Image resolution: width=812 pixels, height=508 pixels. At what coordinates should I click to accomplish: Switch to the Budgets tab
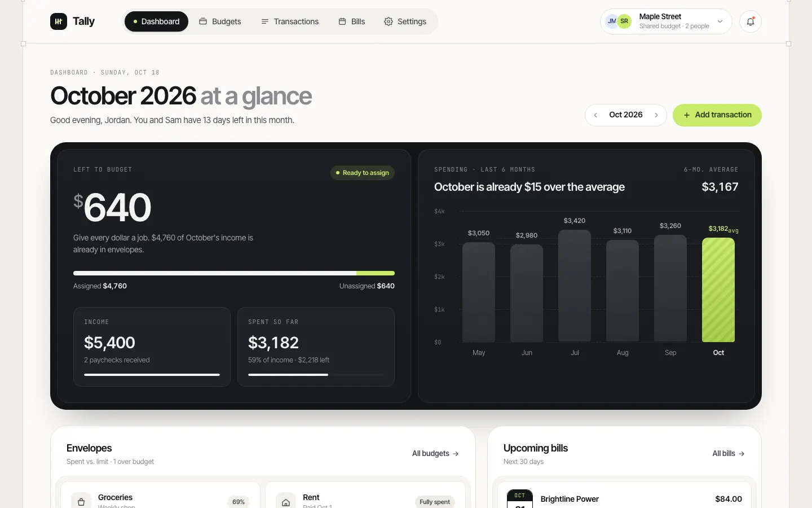click(220, 21)
